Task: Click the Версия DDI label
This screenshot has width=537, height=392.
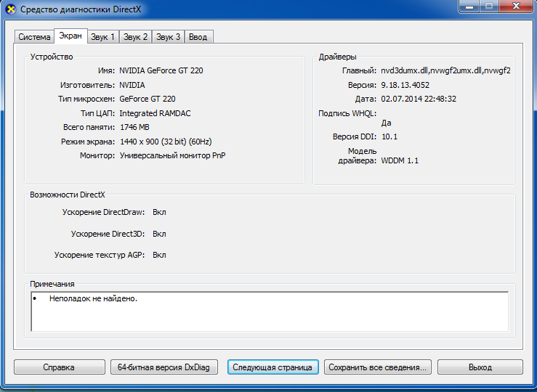Action: 355,136
